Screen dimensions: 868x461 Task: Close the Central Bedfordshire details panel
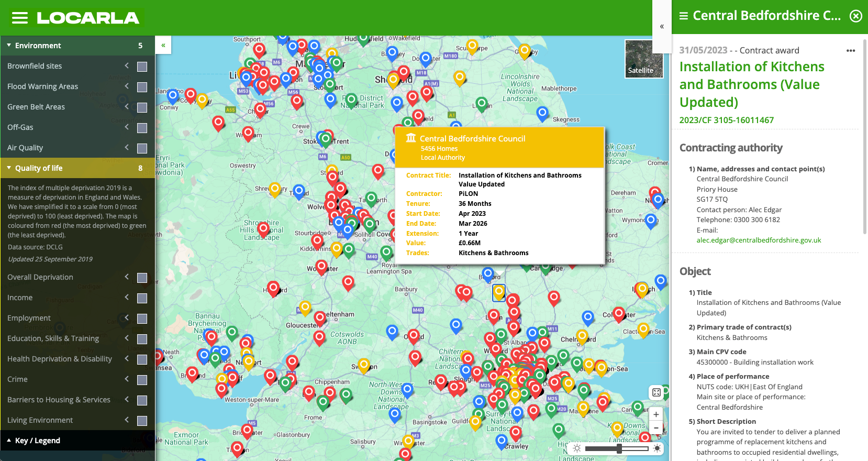pos(856,16)
